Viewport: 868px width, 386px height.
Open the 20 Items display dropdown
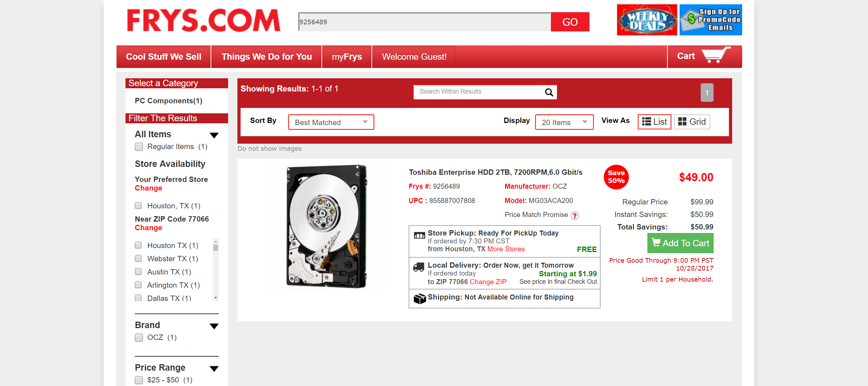pos(564,122)
